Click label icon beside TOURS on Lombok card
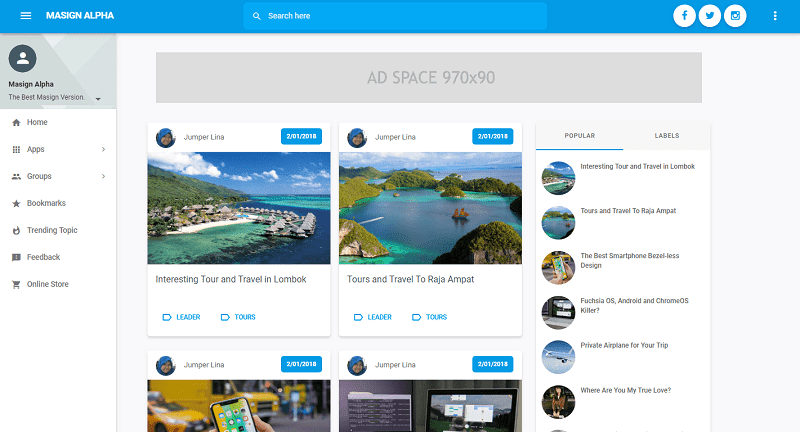The image size is (800, 432). pos(225,317)
